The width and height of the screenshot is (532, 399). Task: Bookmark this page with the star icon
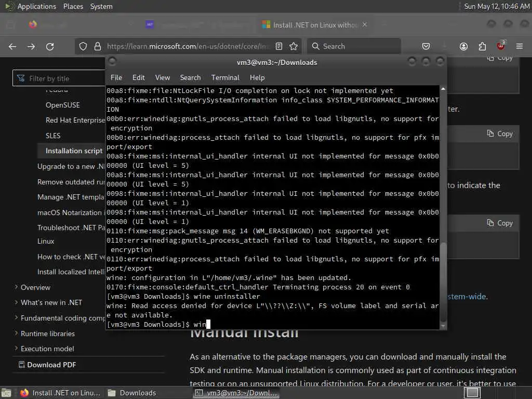click(x=294, y=46)
